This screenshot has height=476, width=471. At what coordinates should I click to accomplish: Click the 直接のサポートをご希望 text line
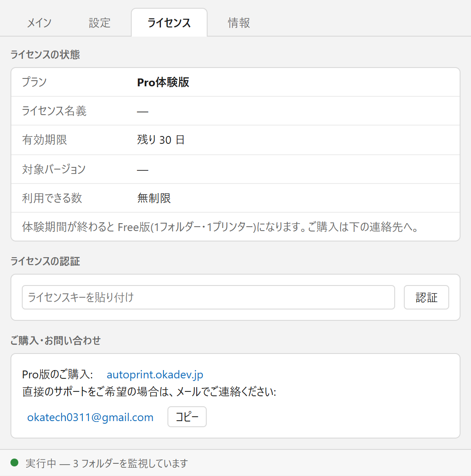(149, 392)
